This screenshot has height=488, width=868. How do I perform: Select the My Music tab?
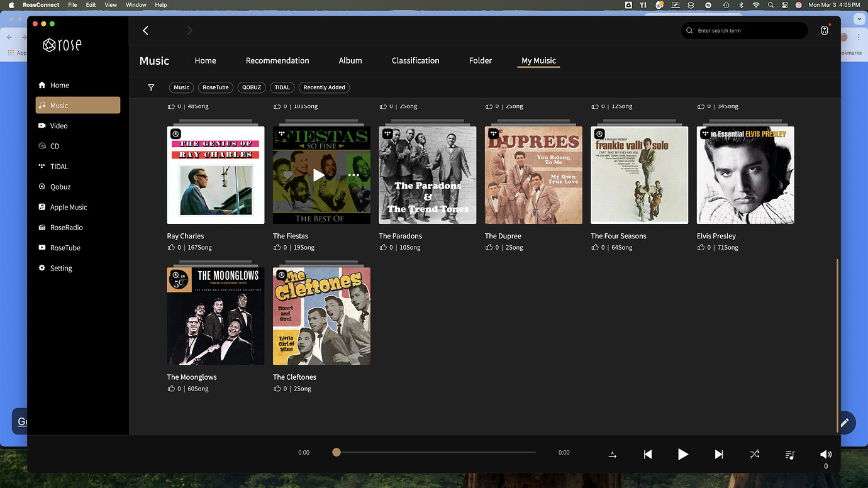(x=538, y=60)
